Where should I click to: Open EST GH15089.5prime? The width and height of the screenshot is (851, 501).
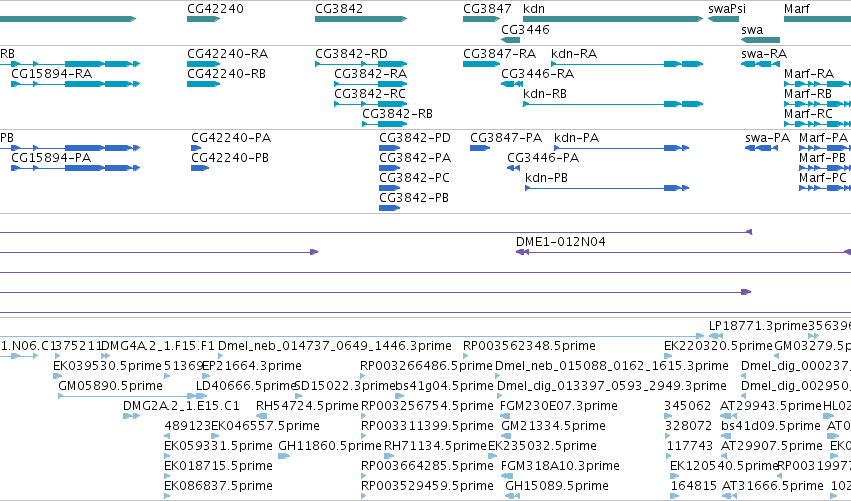pos(557,486)
